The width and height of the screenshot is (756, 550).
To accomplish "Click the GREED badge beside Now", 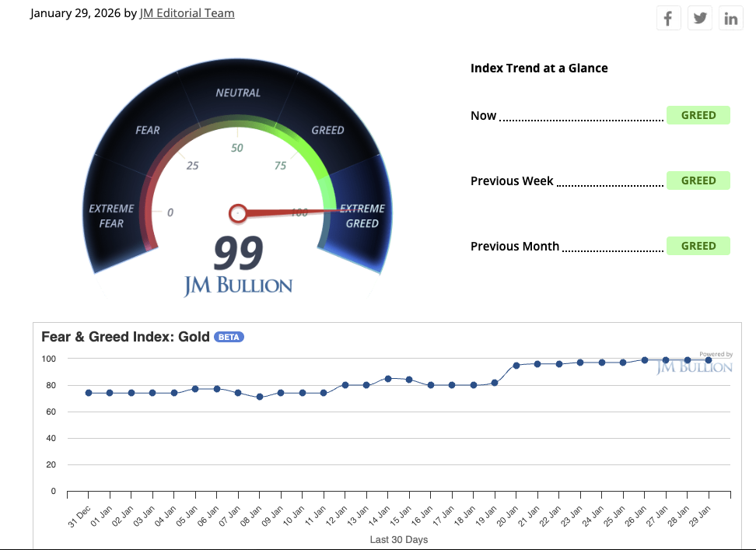I will (x=698, y=115).
